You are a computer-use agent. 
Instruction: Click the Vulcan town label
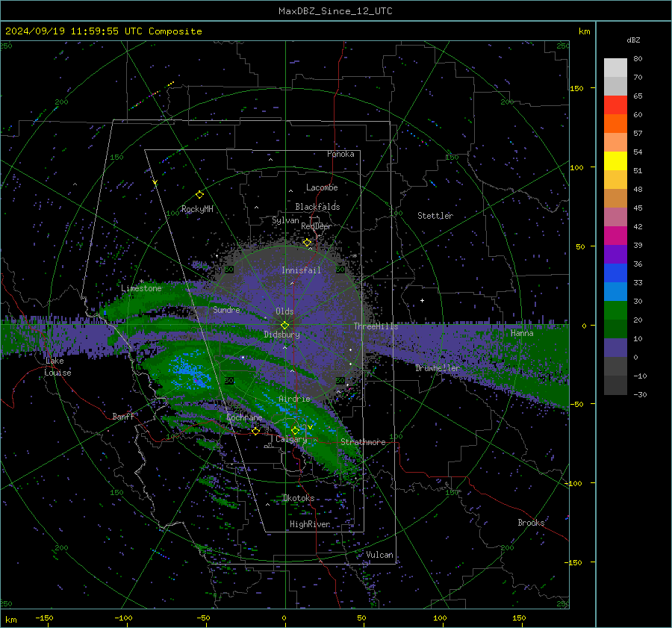pyautogui.click(x=380, y=555)
